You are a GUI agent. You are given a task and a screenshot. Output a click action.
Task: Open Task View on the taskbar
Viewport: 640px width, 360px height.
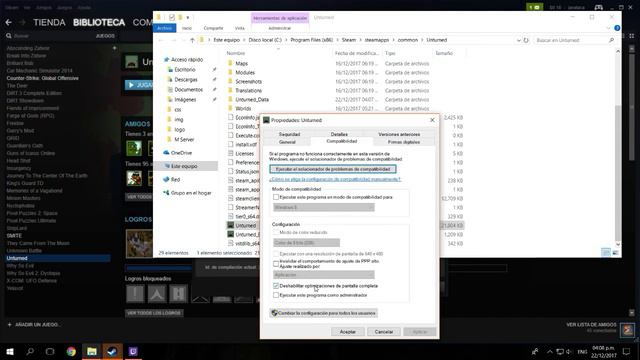[50, 351]
